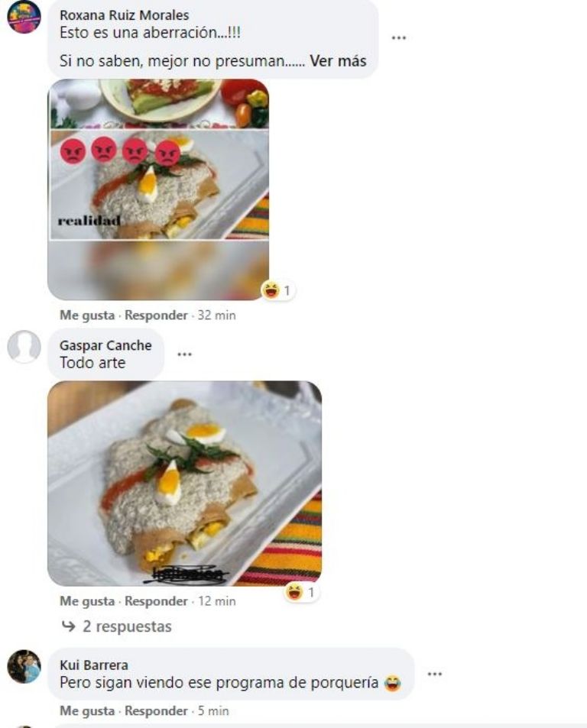This screenshot has height=728, width=587.
Task: Like Kui Barrera comment with Me gusta
Action: pos(87,711)
